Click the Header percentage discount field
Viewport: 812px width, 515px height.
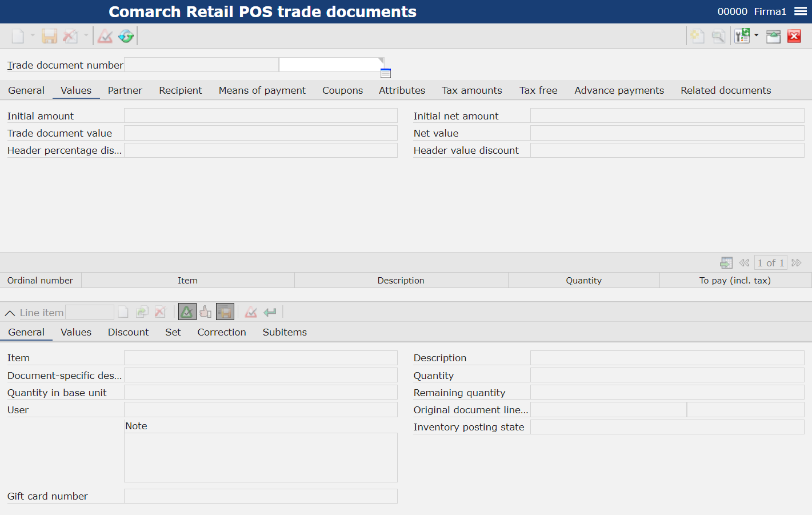(261, 150)
